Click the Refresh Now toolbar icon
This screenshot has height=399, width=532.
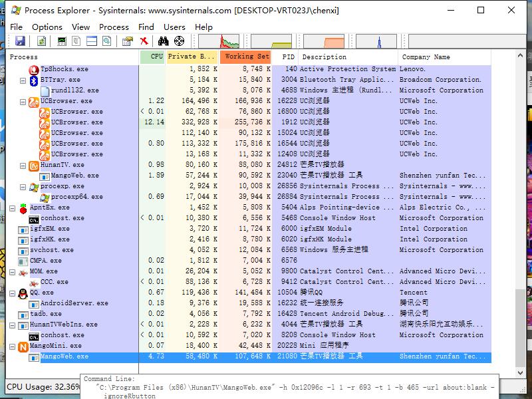coord(41,41)
